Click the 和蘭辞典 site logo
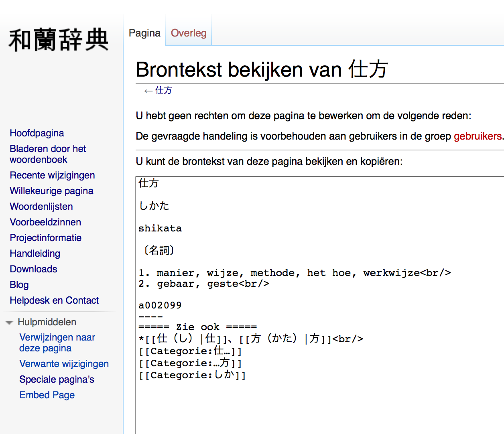This screenshot has width=504, height=434. click(x=59, y=40)
